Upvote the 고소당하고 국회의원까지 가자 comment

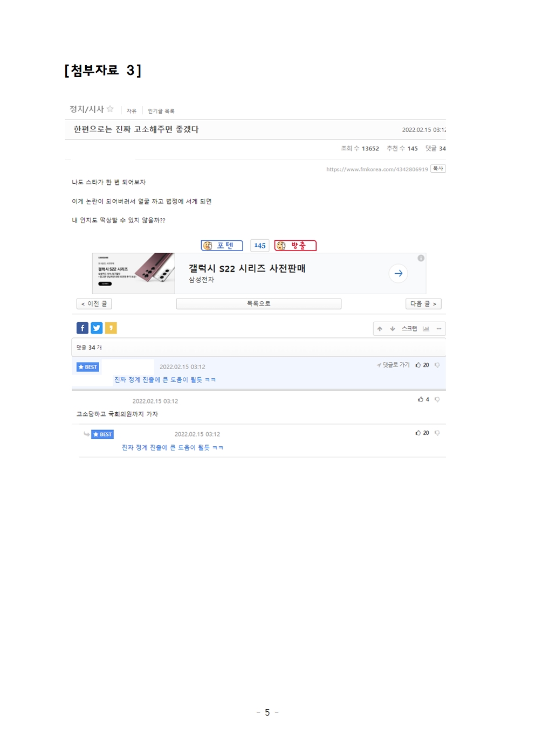[x=421, y=399]
